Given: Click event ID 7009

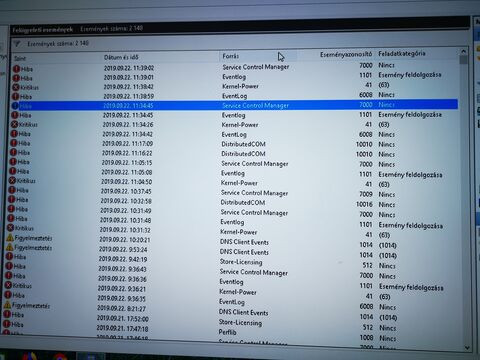Looking at the screenshot, I should pyautogui.click(x=366, y=194).
